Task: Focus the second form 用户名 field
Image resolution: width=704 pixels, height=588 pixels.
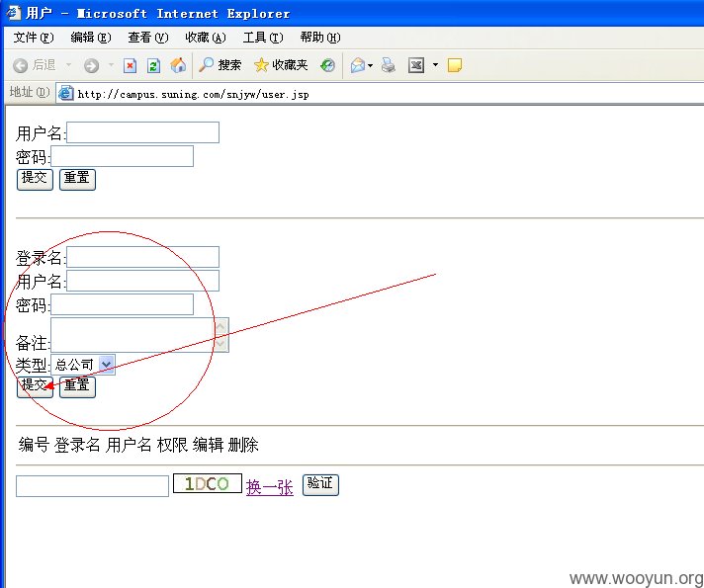Action: click(x=142, y=281)
